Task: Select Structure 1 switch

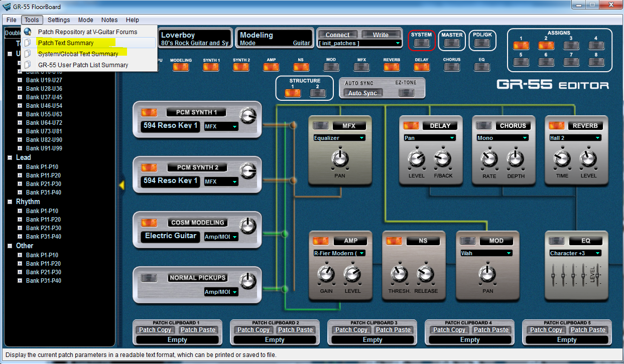Action: pyautogui.click(x=292, y=93)
